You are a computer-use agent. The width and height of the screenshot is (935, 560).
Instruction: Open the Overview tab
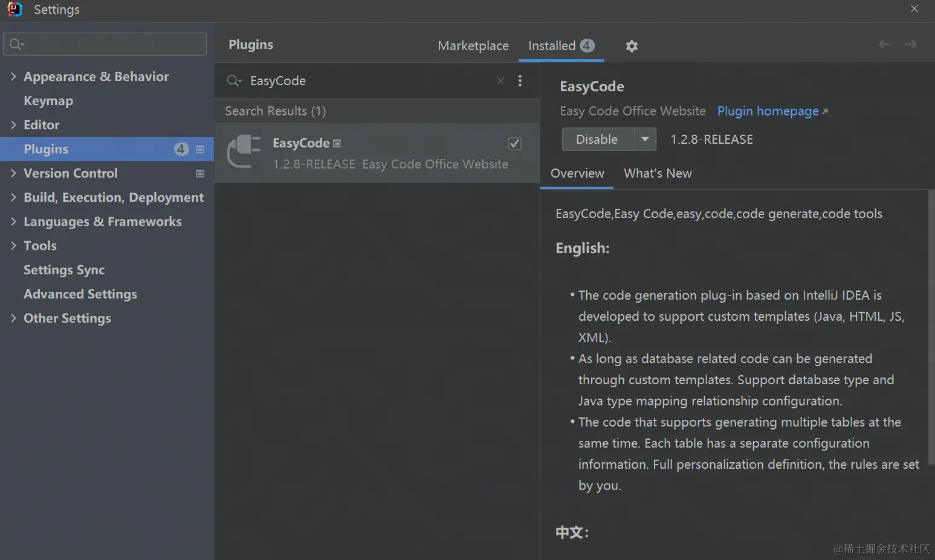(x=577, y=173)
